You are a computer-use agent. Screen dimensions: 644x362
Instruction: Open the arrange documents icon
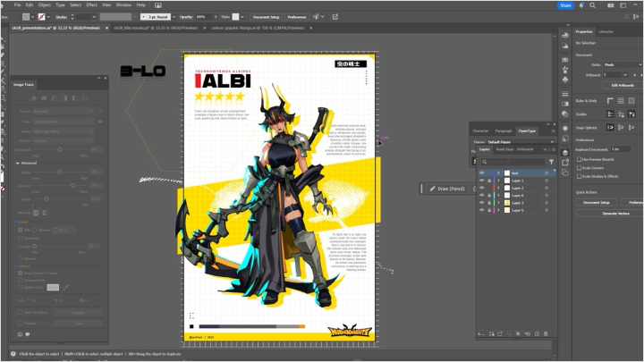[611, 5]
